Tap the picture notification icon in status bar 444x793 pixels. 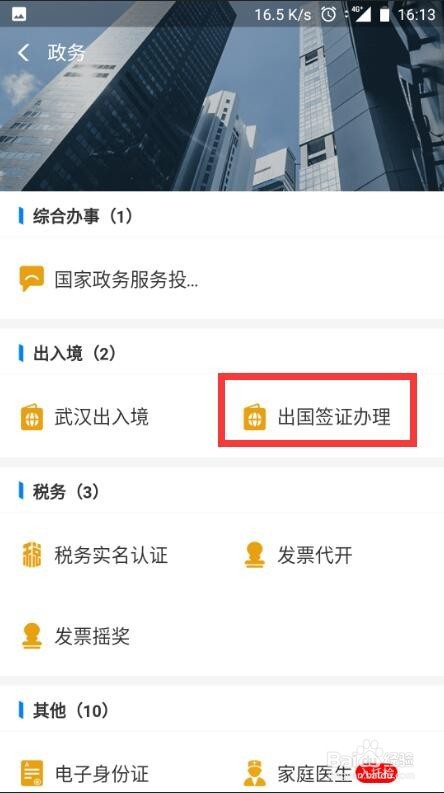tap(19, 14)
